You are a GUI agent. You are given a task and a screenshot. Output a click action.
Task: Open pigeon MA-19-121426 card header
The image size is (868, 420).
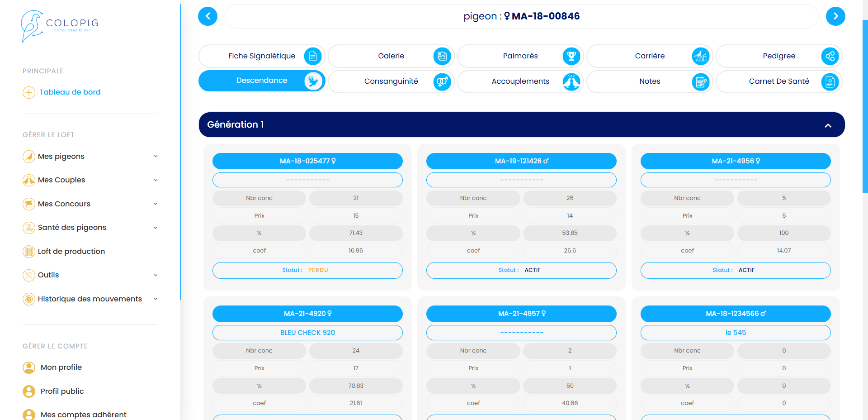click(x=521, y=161)
